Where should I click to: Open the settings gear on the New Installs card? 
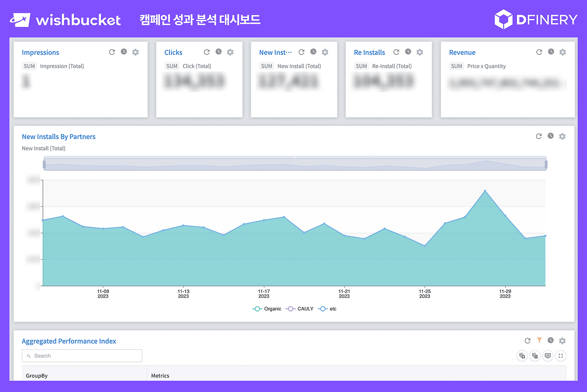(x=325, y=52)
